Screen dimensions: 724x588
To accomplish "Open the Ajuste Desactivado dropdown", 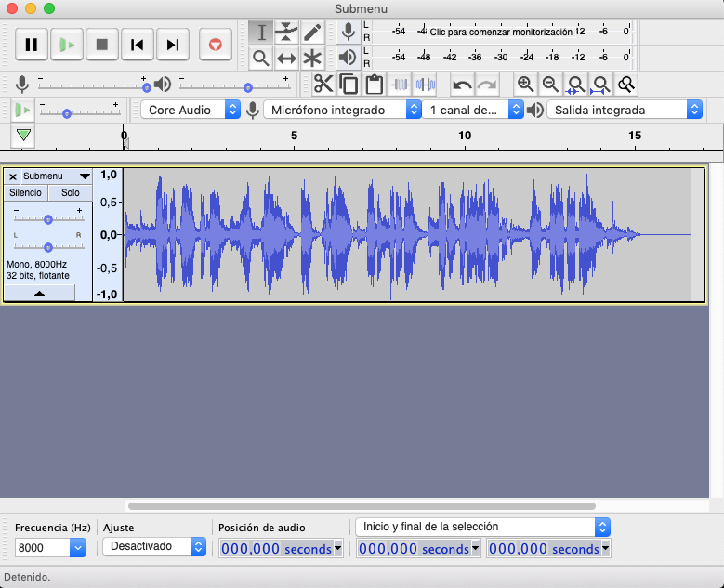I will (x=154, y=546).
